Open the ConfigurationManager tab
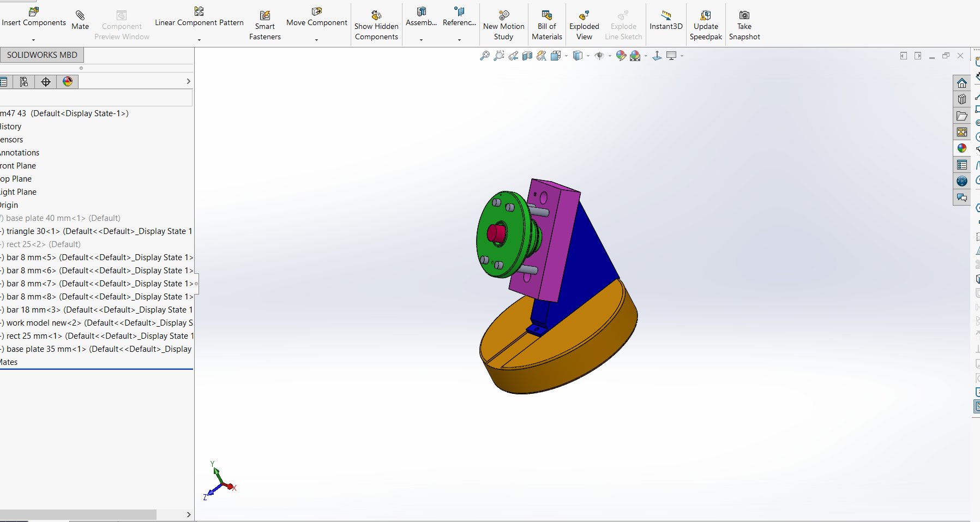 (x=23, y=82)
